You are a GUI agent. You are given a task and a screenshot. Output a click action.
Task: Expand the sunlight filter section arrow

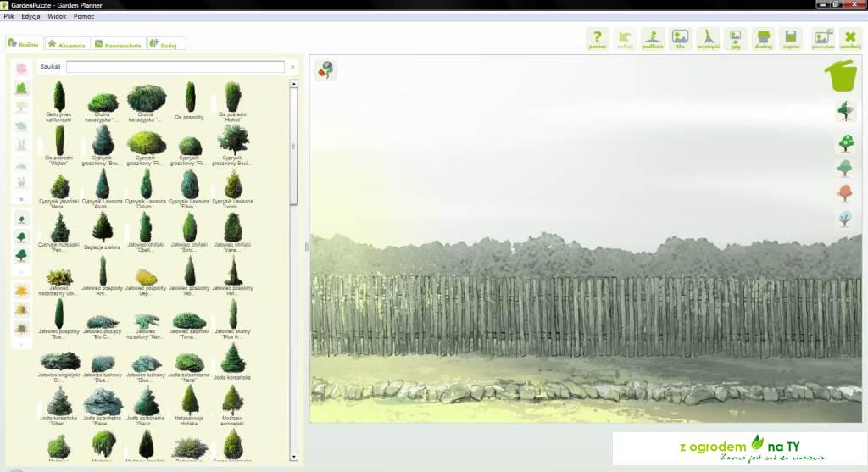pyautogui.click(x=21, y=344)
